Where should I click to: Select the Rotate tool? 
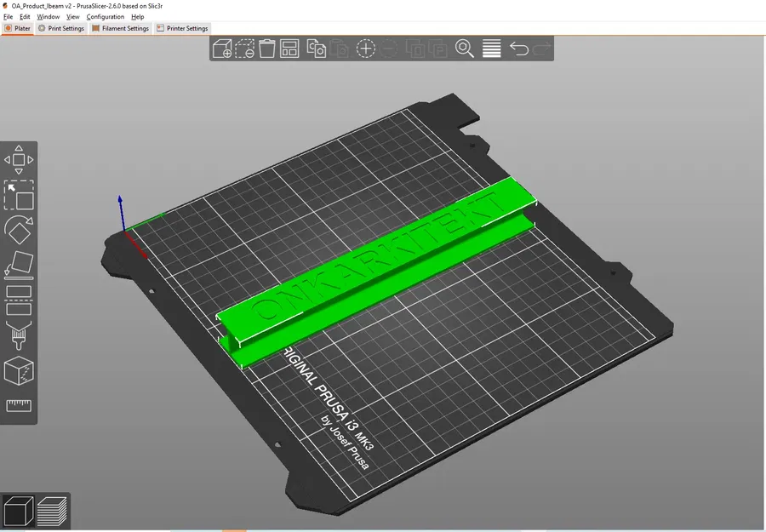point(19,230)
